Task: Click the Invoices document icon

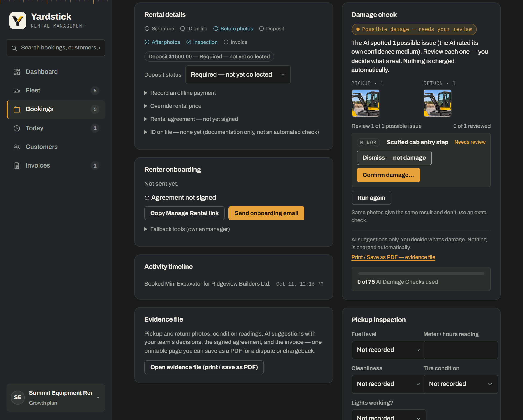Action: [x=17, y=166]
